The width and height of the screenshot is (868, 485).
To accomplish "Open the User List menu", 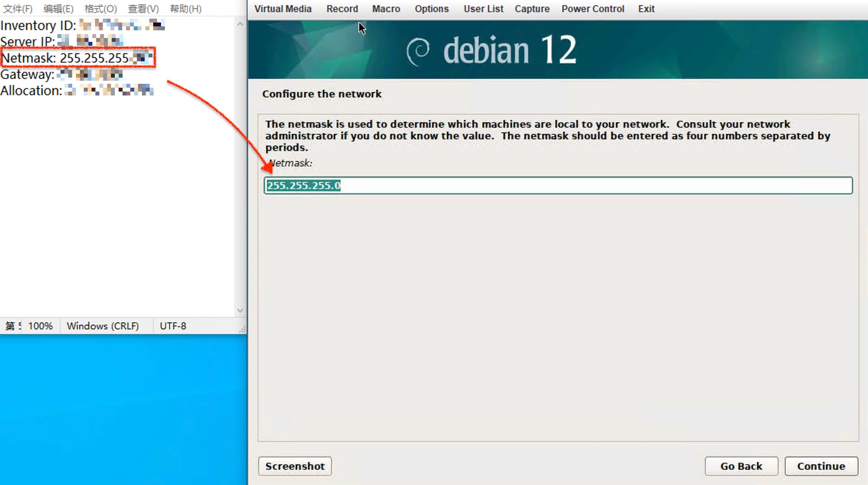I will [483, 9].
